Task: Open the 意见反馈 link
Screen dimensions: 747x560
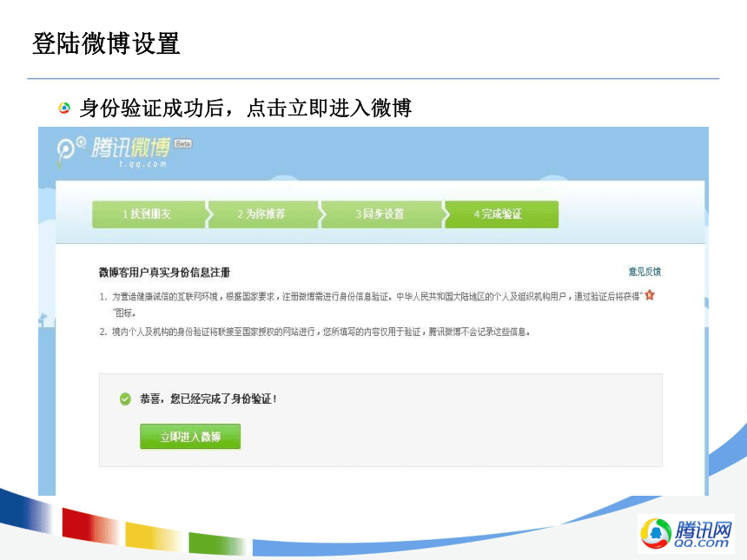Action: click(645, 272)
